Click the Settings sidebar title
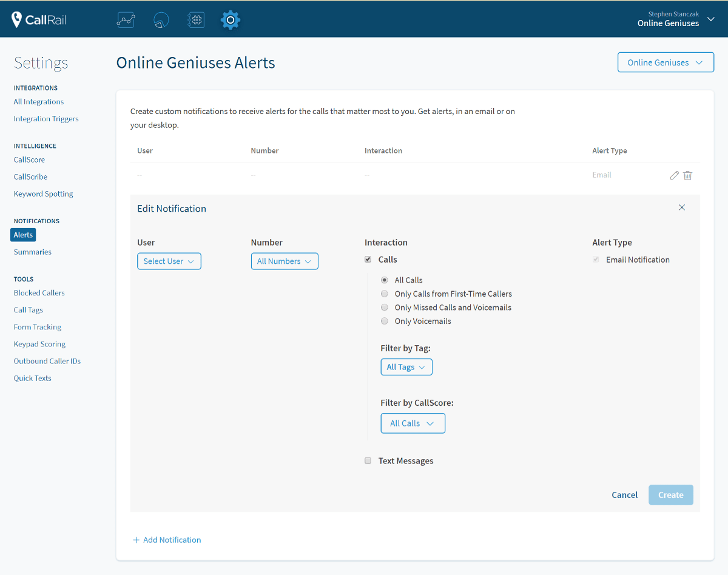 (x=41, y=63)
